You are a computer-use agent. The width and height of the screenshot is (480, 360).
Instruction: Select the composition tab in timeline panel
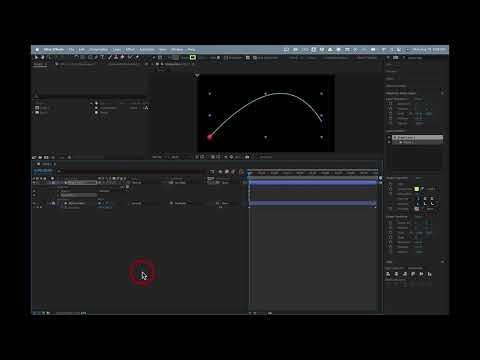click(x=45, y=164)
